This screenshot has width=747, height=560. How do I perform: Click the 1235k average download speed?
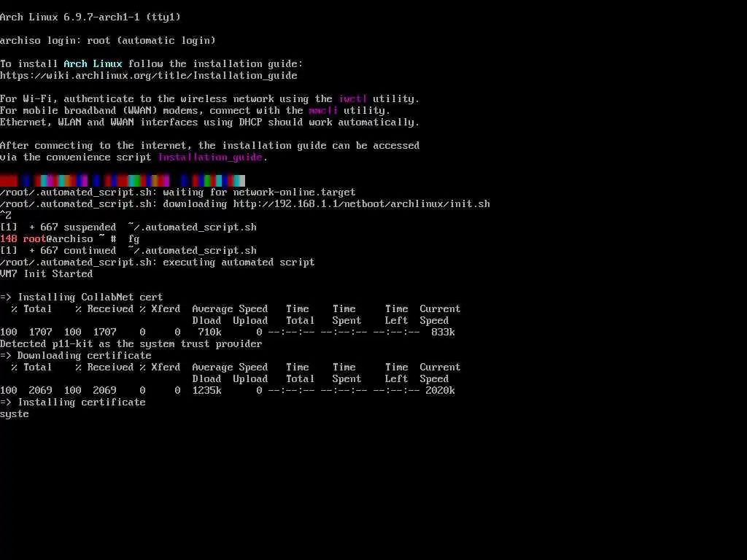coord(206,391)
